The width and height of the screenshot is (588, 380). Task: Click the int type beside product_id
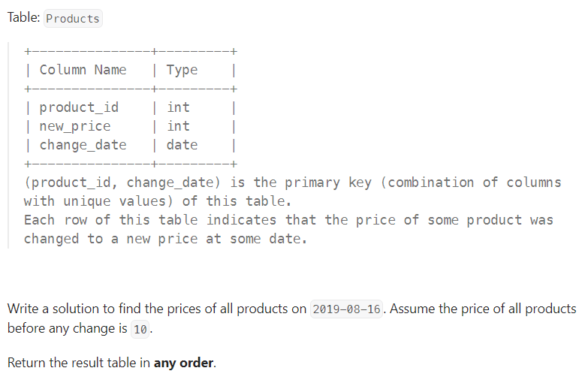click(x=178, y=107)
